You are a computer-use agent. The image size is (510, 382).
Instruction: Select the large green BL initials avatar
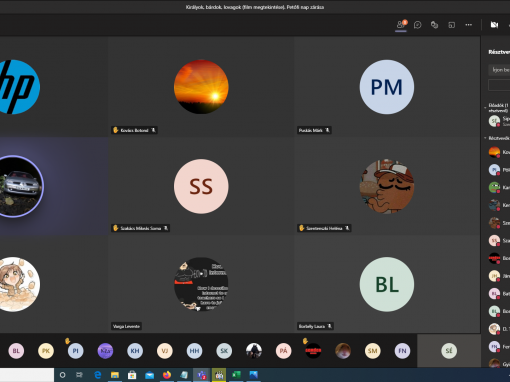click(x=387, y=284)
